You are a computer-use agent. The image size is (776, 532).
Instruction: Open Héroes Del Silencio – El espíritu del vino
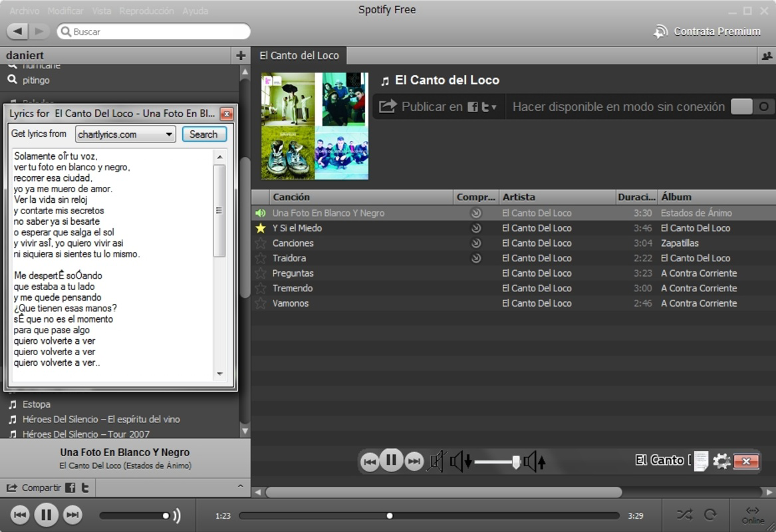pos(101,419)
